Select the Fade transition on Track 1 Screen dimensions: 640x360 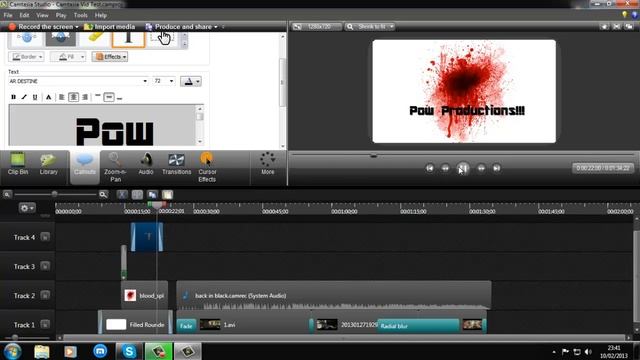(187, 326)
